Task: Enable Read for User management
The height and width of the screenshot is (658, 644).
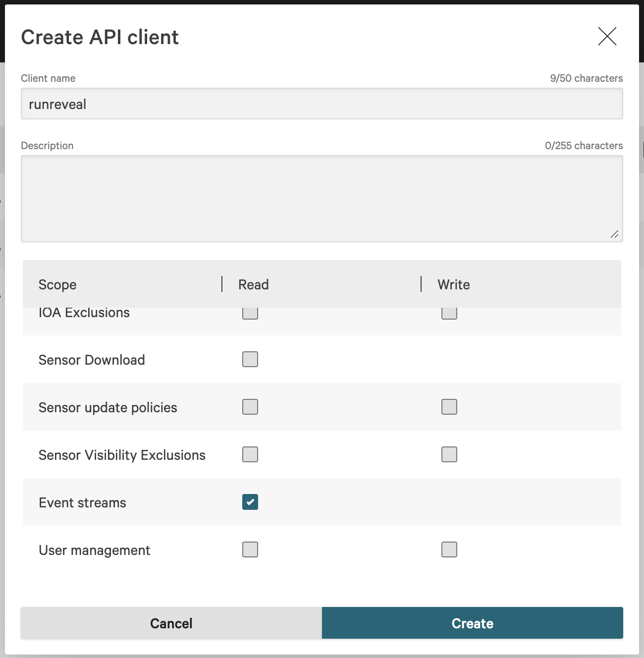Action: pyautogui.click(x=250, y=549)
